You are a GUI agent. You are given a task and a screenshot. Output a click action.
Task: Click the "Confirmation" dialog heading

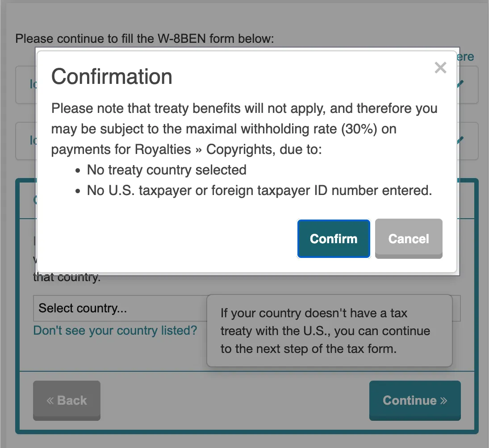pyautogui.click(x=112, y=77)
